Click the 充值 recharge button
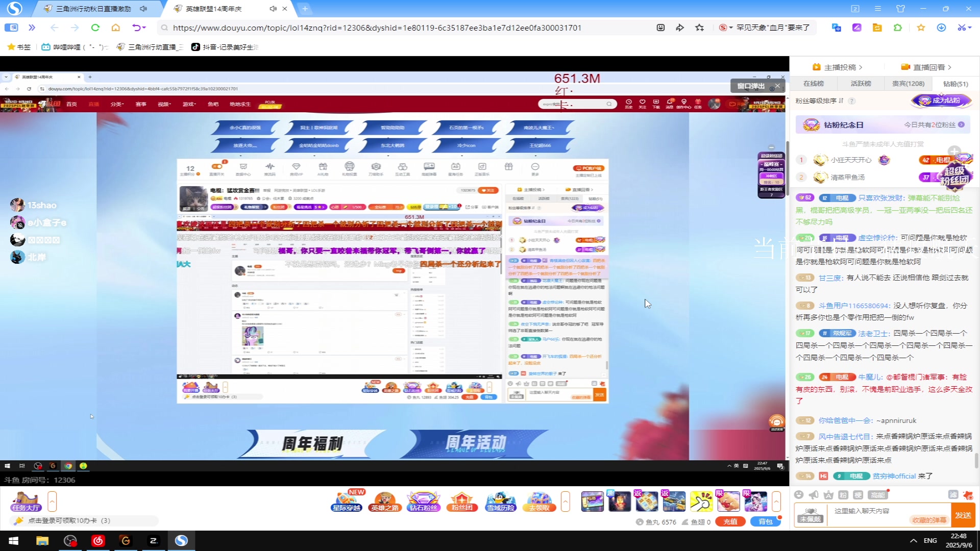Image resolution: width=980 pixels, height=551 pixels. click(x=730, y=522)
